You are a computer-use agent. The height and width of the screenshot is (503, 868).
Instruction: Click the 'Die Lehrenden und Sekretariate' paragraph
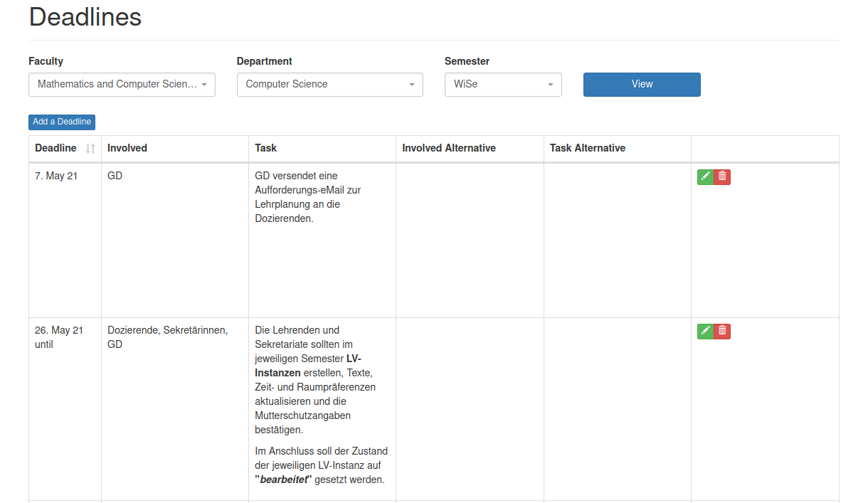(315, 380)
